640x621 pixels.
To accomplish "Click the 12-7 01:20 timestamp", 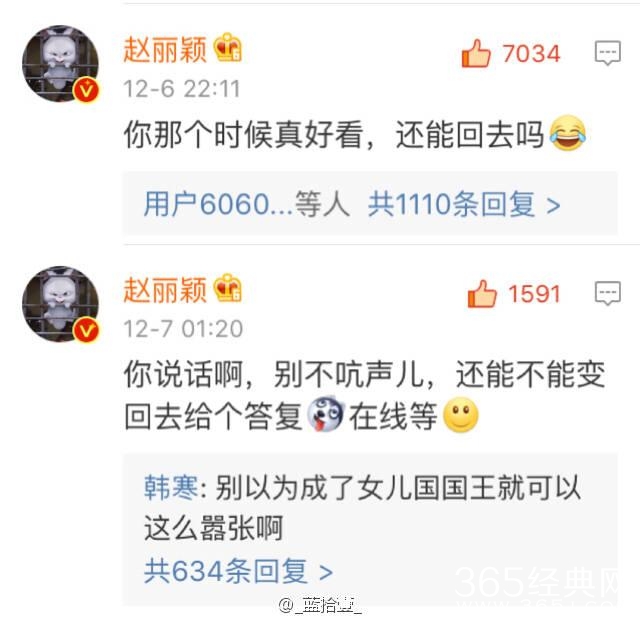I will [x=183, y=329].
